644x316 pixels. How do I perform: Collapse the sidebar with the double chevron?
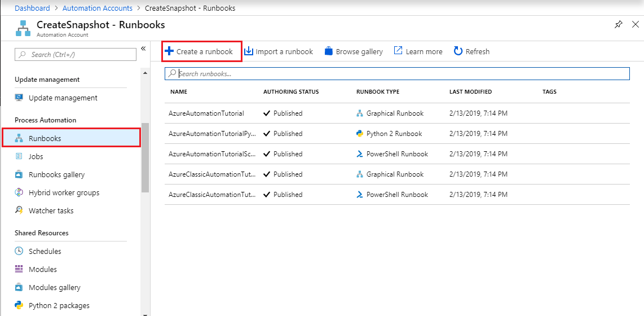[143, 49]
